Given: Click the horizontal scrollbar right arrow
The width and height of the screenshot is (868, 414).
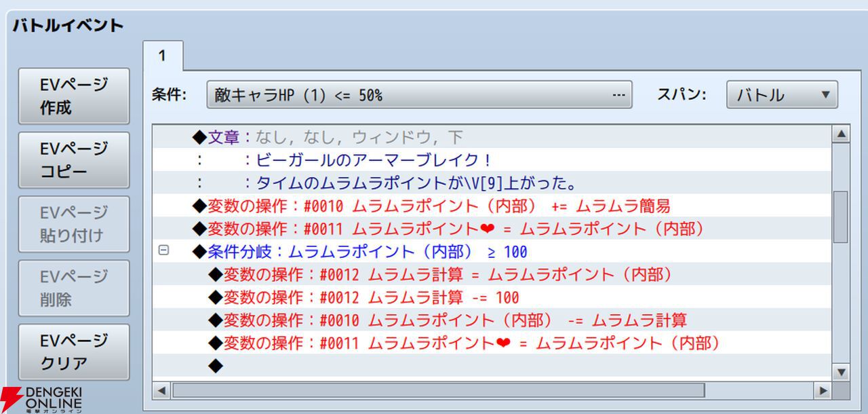Looking at the screenshot, I should pyautogui.click(x=823, y=391).
